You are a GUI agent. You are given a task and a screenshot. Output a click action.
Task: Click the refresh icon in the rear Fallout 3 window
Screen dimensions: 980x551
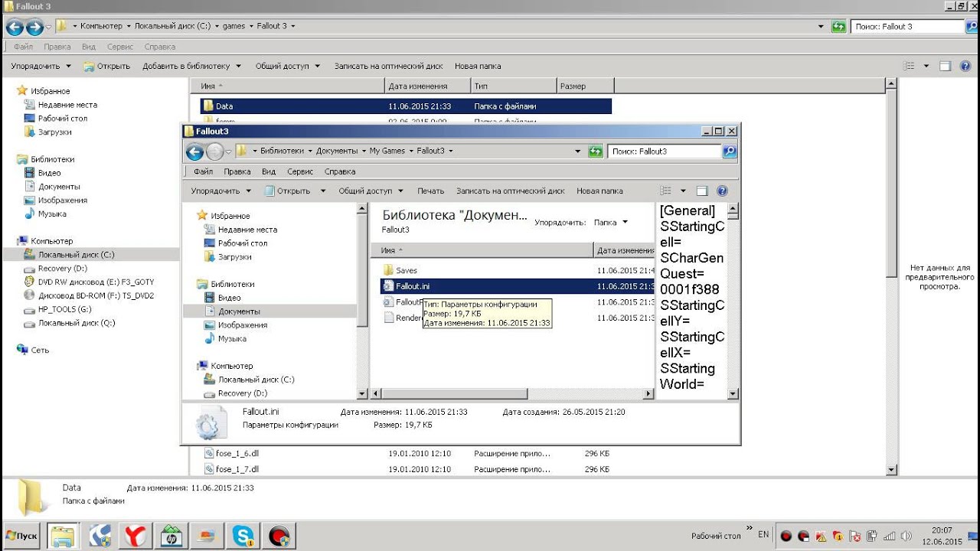coord(839,27)
